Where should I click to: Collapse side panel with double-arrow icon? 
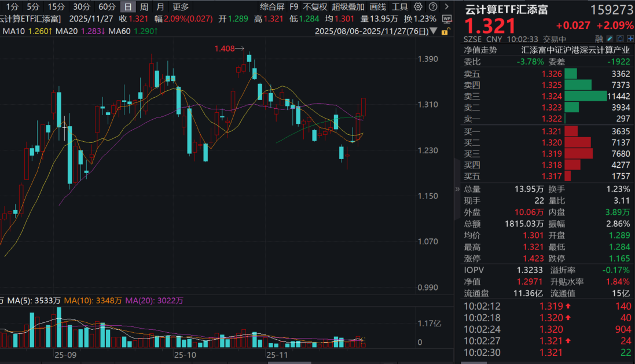click(x=457, y=189)
